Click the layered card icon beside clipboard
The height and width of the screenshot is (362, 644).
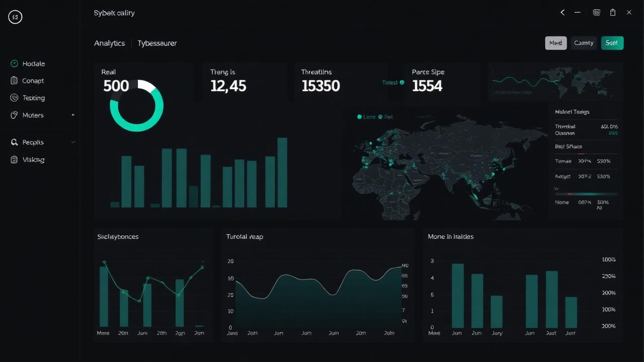point(596,13)
